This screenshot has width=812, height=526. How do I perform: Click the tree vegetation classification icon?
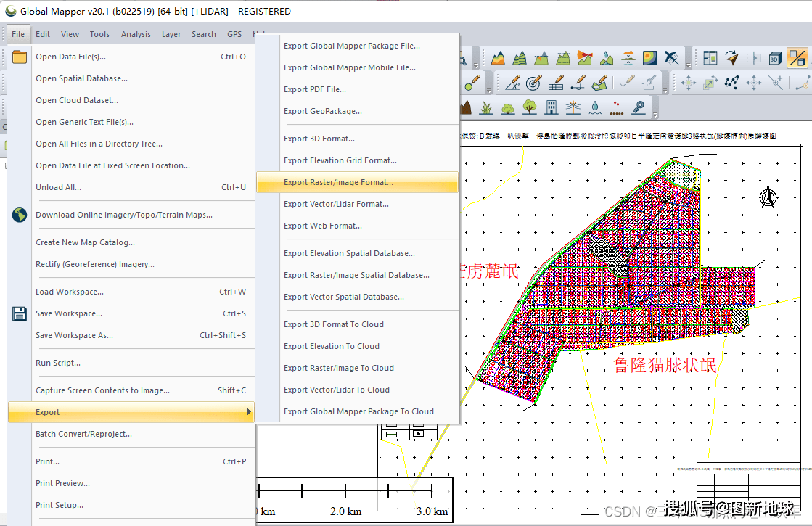click(530, 107)
